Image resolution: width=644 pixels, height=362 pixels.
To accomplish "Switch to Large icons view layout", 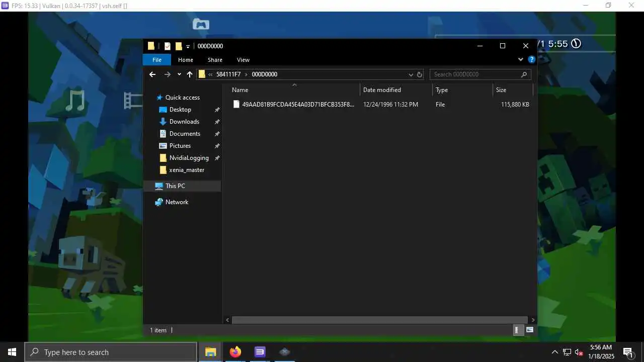I will click(x=529, y=330).
